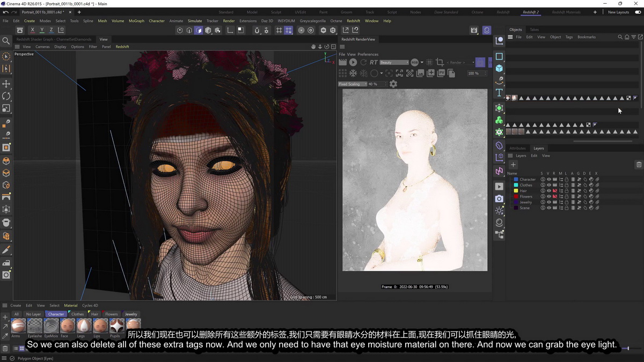
Task: Open Preferences in Redshift RenderView
Action: [368, 54]
